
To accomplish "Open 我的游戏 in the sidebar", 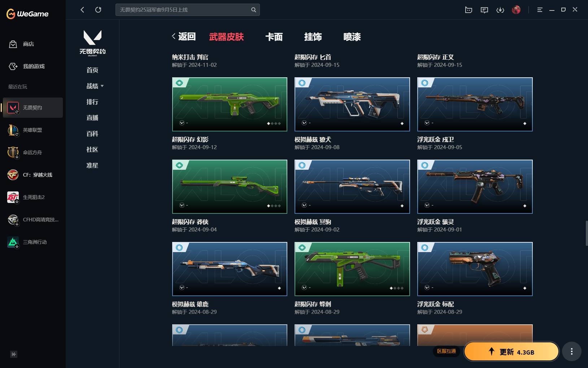I will point(27,66).
